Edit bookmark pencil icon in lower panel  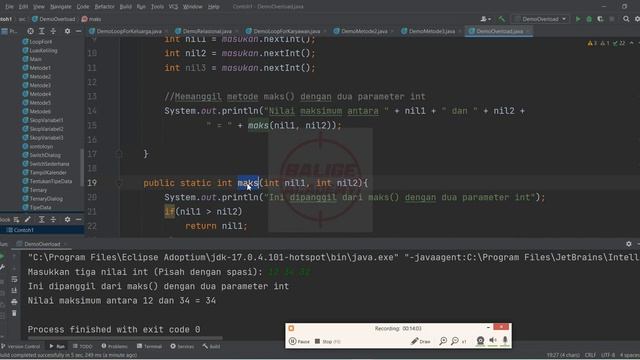pyautogui.click(x=27, y=220)
